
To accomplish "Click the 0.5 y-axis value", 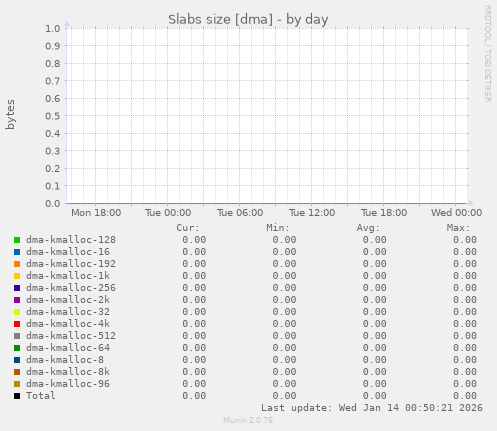I will pyautogui.click(x=53, y=116).
